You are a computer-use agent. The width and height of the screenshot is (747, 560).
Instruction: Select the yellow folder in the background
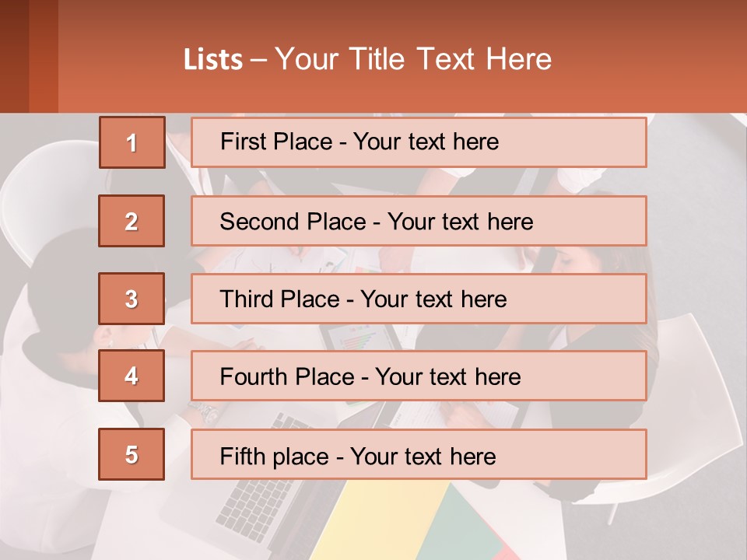point(381,519)
